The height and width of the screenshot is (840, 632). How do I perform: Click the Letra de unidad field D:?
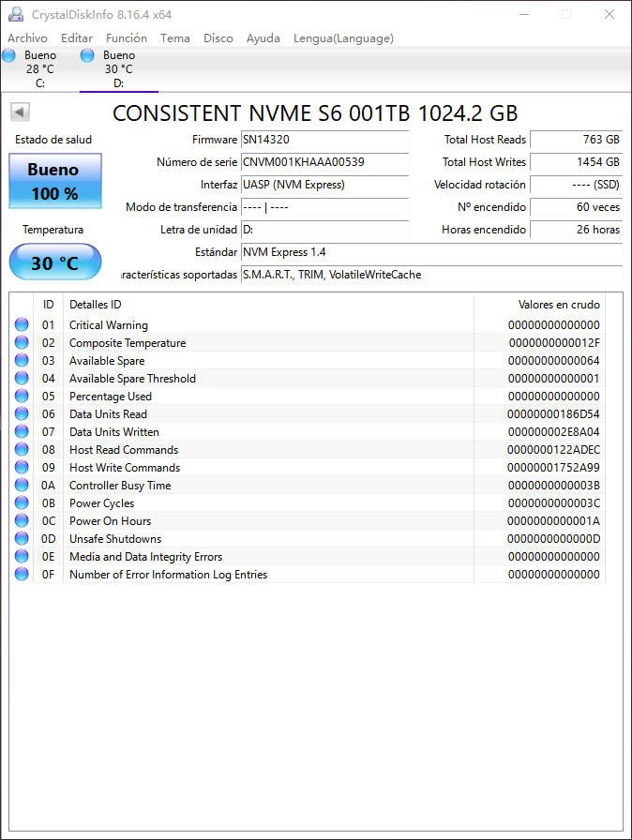(x=324, y=230)
